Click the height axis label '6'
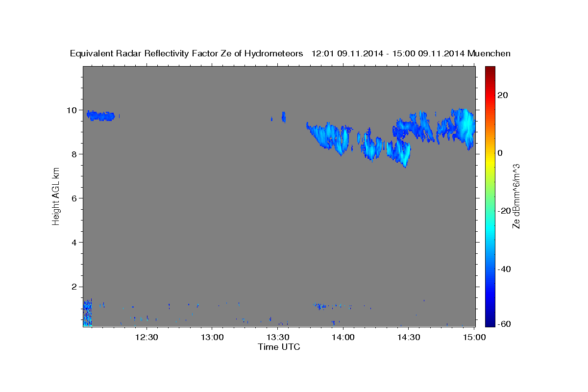 (74, 198)
